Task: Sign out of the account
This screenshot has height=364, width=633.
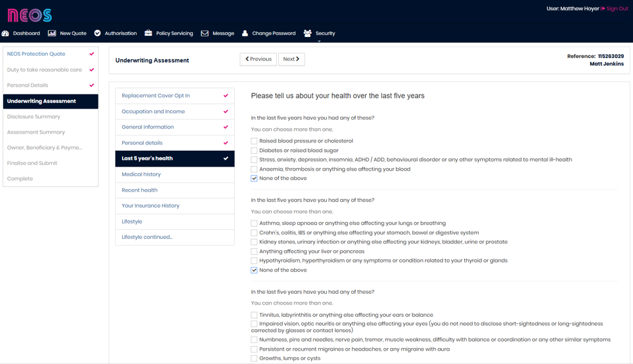Action: point(616,9)
